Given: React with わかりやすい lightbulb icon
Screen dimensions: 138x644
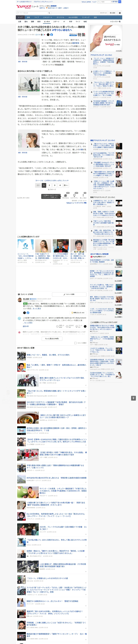Looking at the screenshot, I should [x=74, y=195].
